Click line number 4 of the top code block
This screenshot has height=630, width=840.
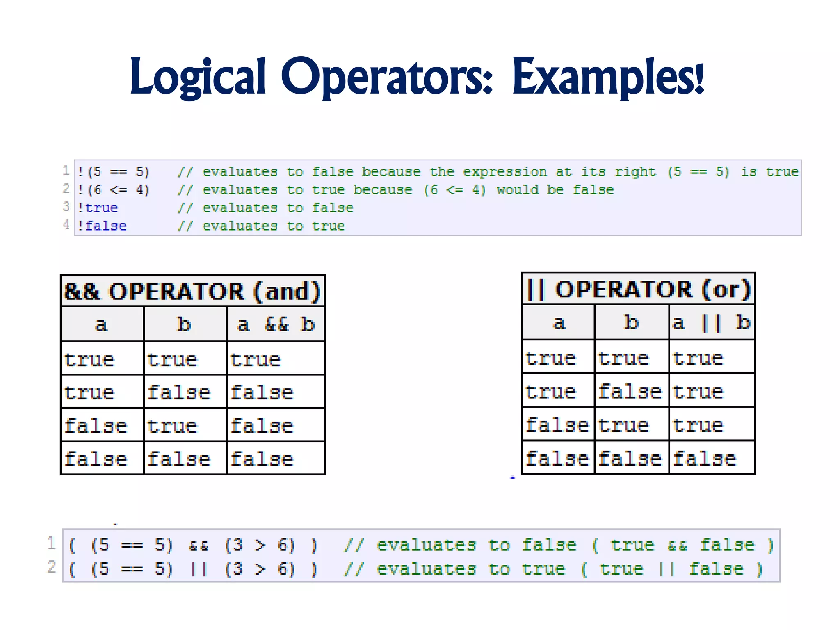pos(66,224)
